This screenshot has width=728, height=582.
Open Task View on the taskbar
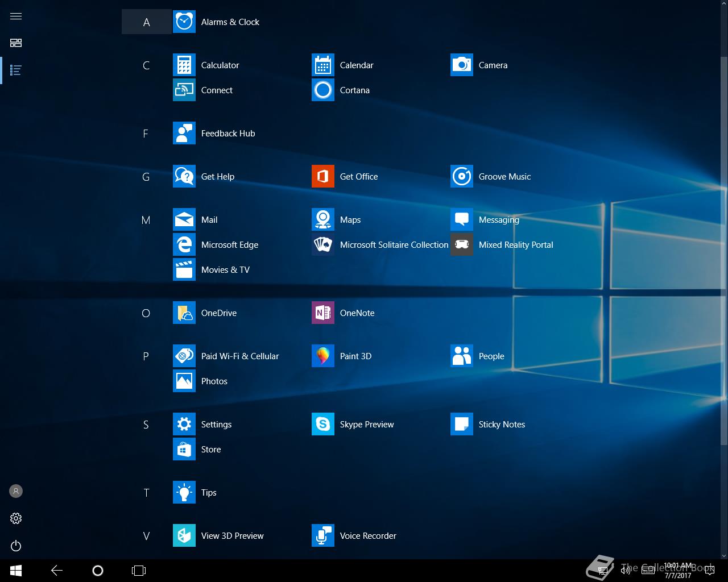[x=139, y=571]
